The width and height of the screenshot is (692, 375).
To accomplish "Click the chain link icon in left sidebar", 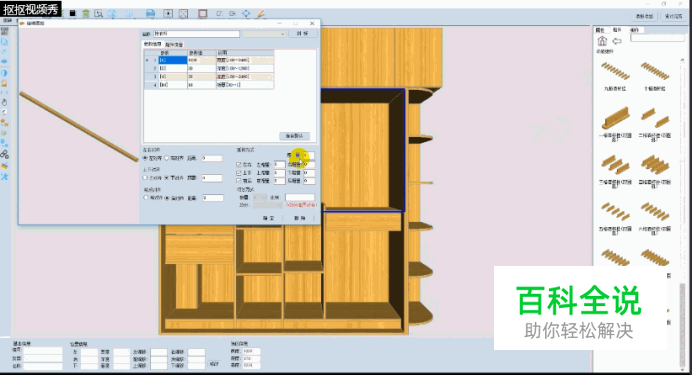I will (4, 154).
